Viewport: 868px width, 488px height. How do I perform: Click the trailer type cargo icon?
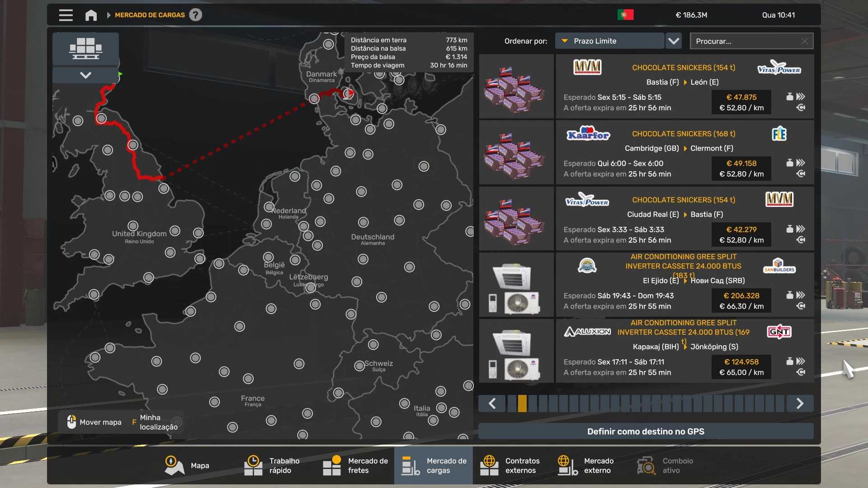85,48
